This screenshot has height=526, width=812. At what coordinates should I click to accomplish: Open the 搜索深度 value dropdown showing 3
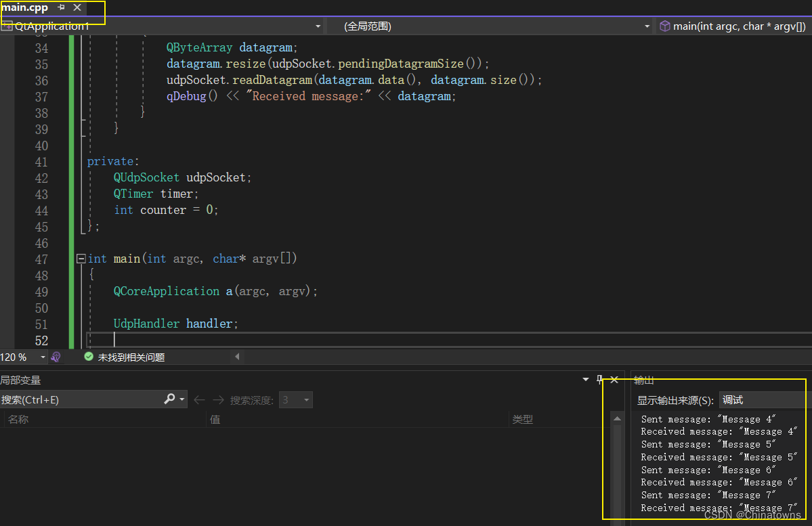(306, 399)
